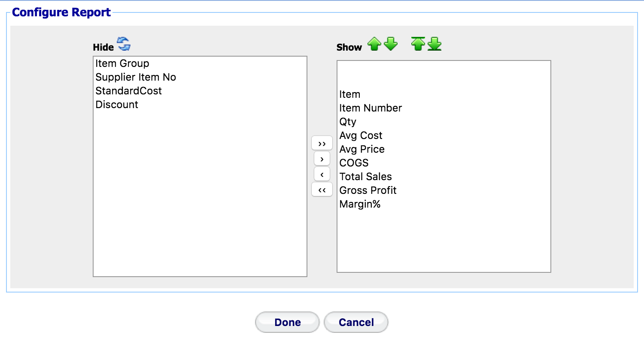Select Item Number in Show list

click(x=444, y=108)
